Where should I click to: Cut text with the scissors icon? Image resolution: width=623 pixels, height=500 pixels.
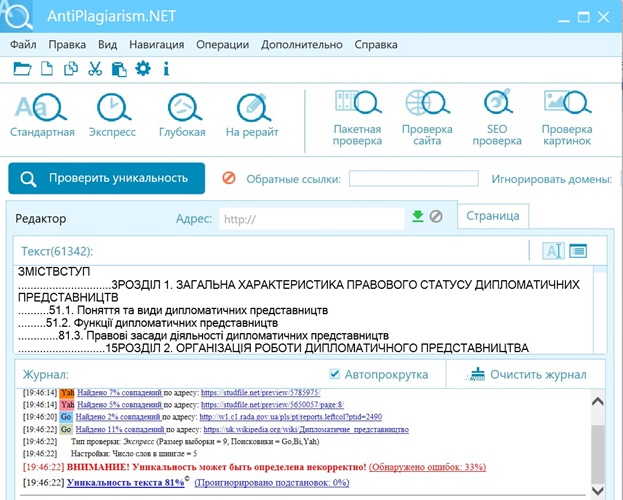pyautogui.click(x=95, y=69)
